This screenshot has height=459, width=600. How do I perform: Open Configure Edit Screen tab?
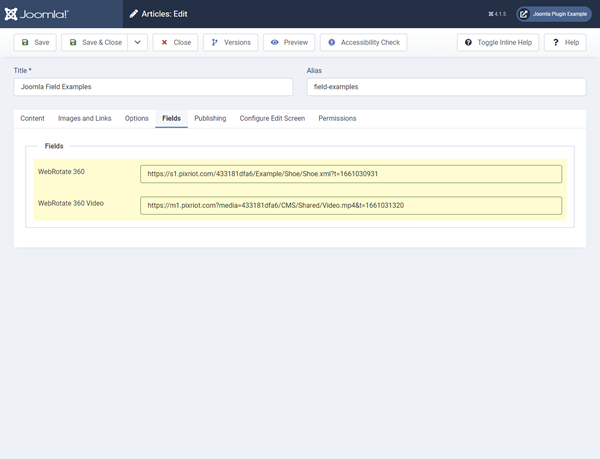point(272,118)
